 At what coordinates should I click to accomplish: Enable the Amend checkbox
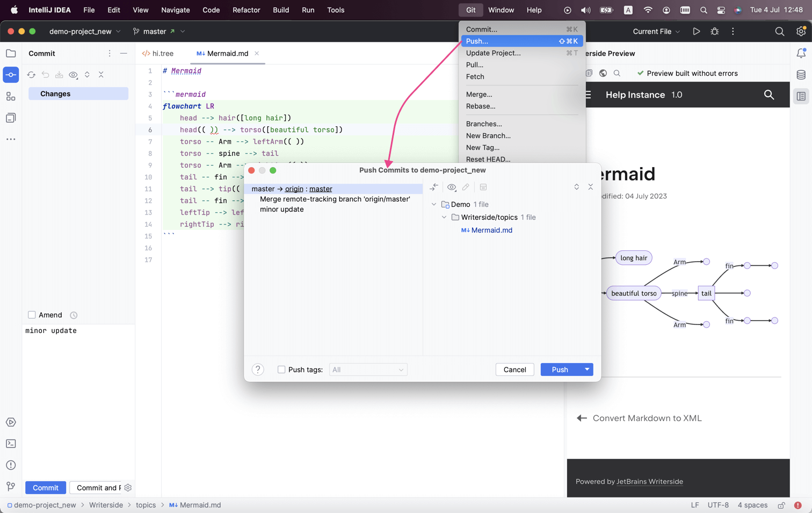pos(32,315)
